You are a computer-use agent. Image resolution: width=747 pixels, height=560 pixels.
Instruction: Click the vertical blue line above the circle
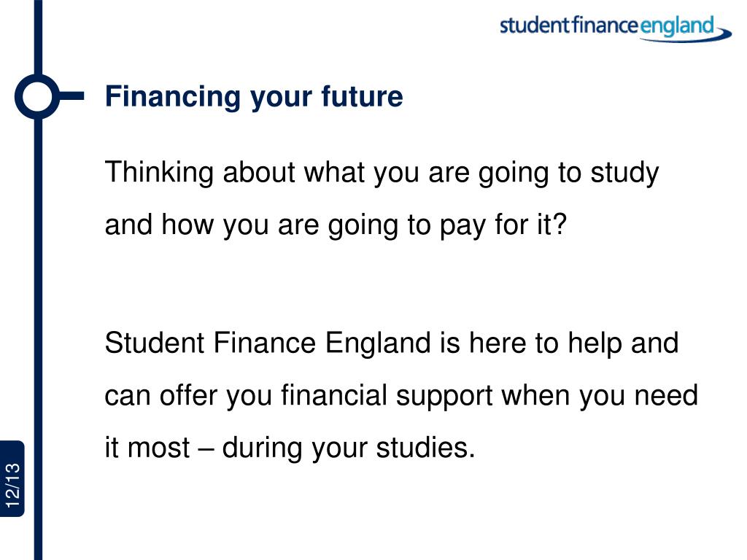38,37
